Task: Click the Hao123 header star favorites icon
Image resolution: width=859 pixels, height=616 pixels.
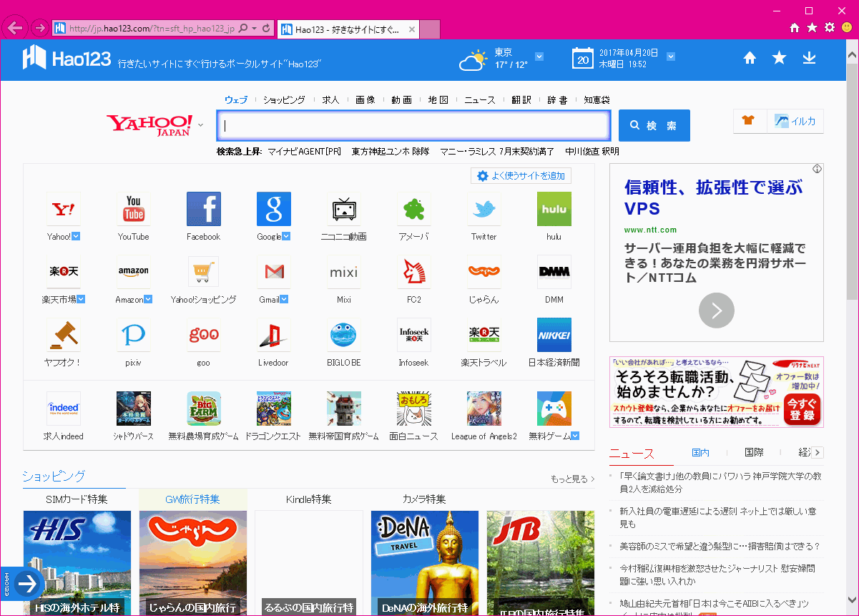Action: (x=779, y=58)
